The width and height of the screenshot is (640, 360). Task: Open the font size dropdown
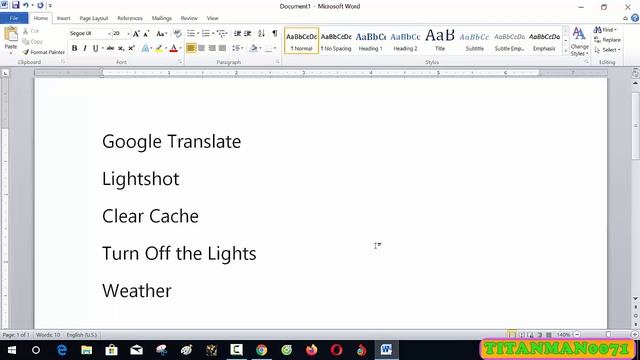pos(128,33)
